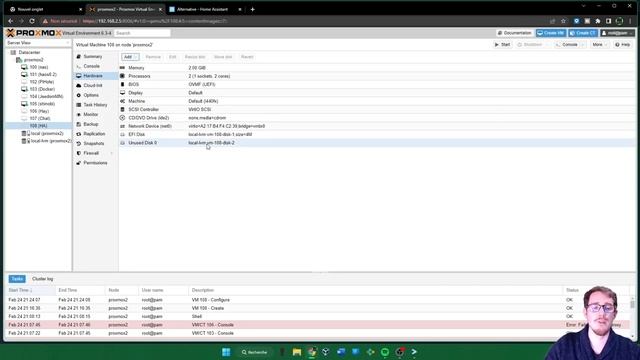Select the Unused Disk 0 row
The width and height of the screenshot is (640, 360).
point(377,143)
